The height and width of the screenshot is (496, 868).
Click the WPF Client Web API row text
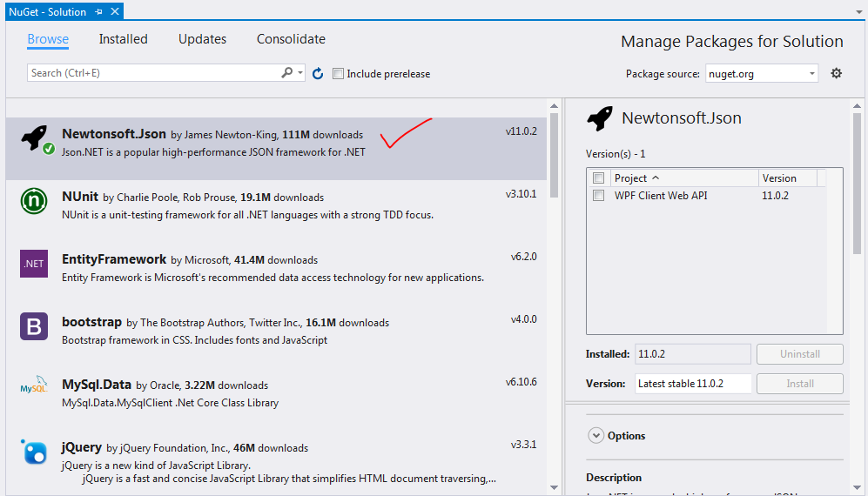point(661,196)
